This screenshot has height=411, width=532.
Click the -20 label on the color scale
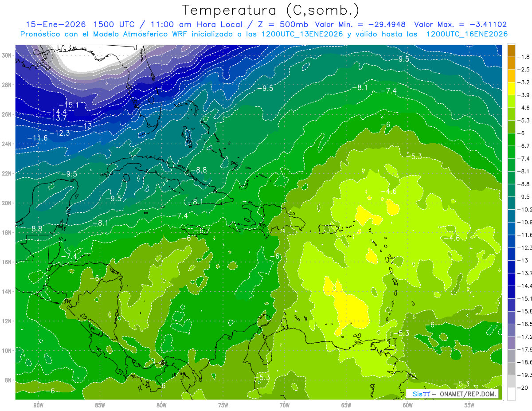pos(523,388)
